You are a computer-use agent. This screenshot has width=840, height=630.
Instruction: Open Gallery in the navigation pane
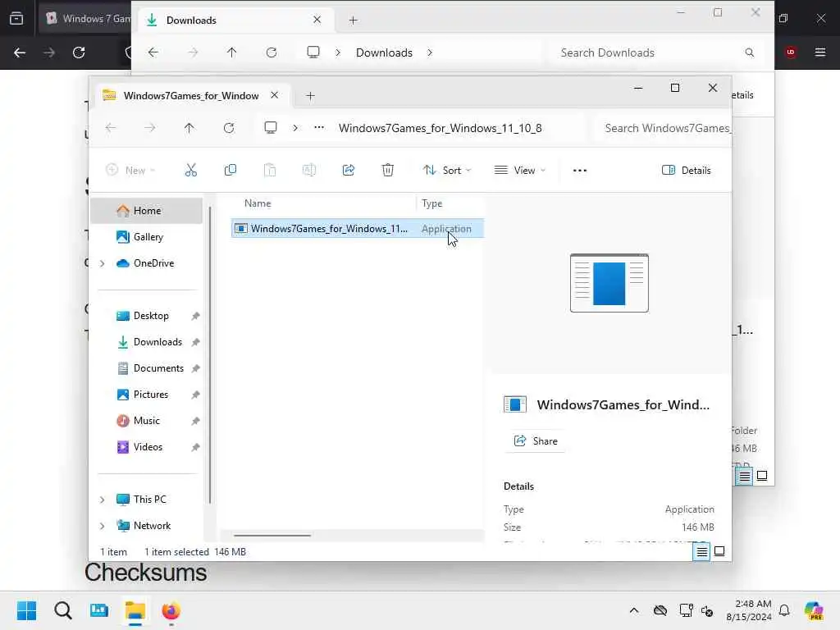(148, 237)
